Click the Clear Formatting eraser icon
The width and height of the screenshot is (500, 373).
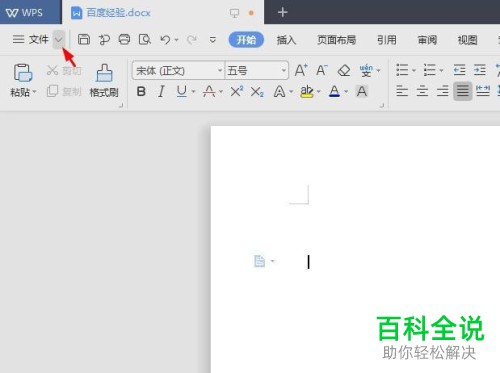coord(344,71)
